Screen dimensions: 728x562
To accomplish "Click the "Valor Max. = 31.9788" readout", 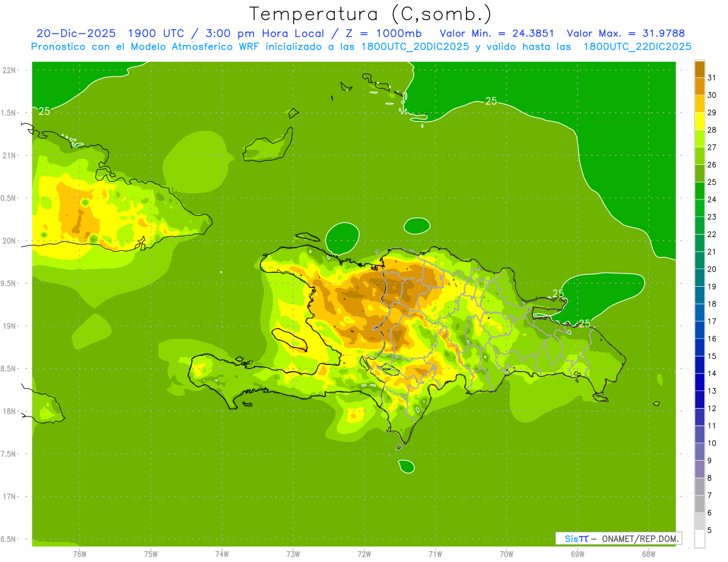I will [x=626, y=33].
